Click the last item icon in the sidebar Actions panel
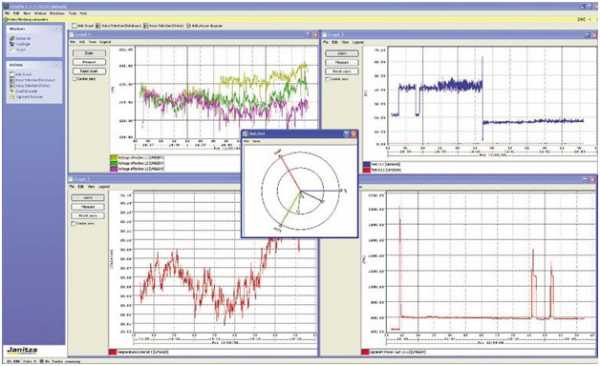This screenshot has width=600, height=366. (12, 97)
